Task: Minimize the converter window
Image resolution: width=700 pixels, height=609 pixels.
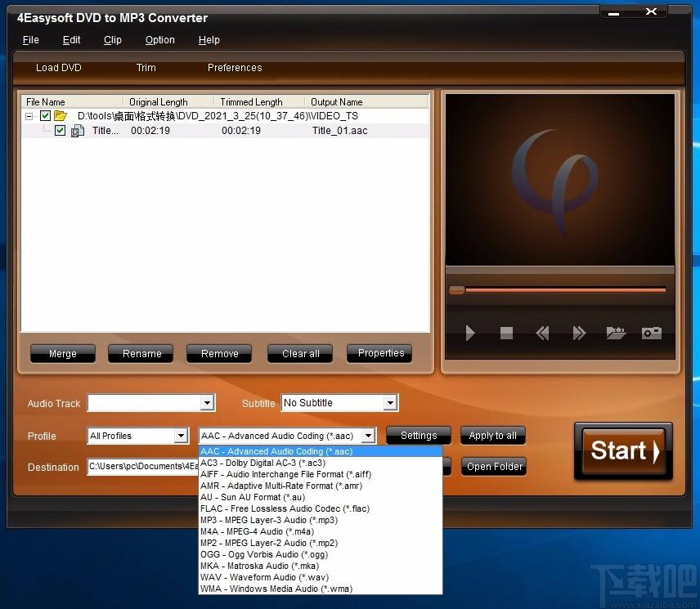Action: (614, 13)
